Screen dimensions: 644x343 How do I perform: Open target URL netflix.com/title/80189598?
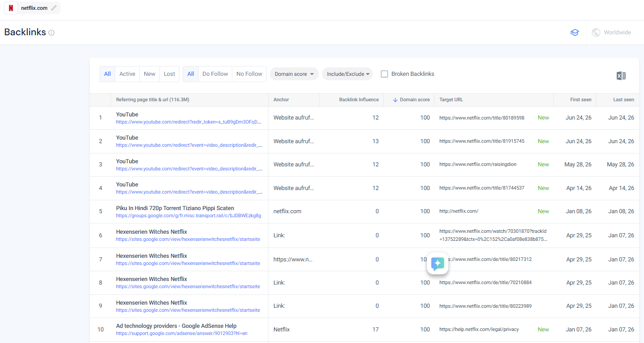[x=482, y=118]
